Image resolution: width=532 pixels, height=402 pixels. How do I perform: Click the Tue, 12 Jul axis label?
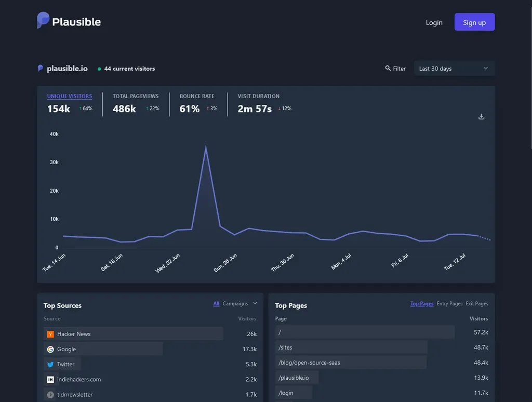pyautogui.click(x=454, y=262)
